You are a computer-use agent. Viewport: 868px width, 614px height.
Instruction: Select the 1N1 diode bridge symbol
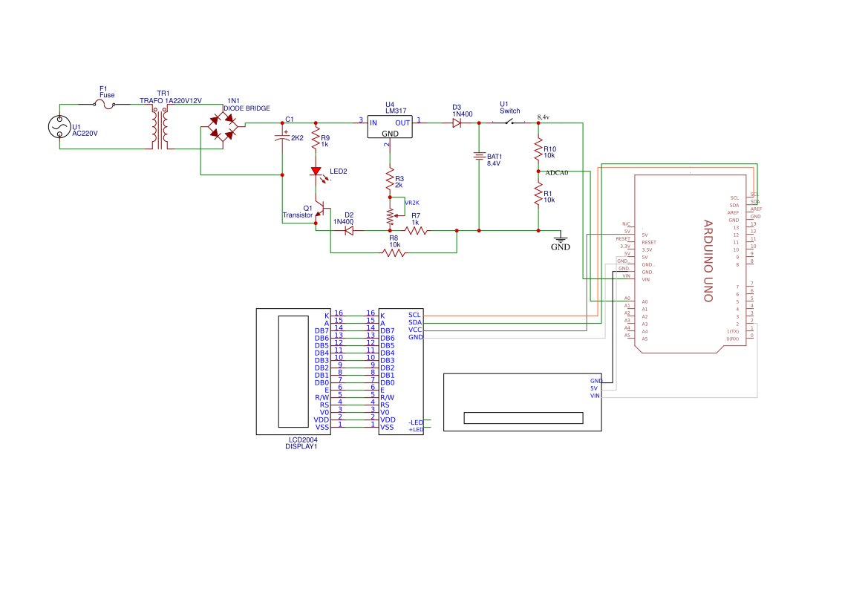pyautogui.click(x=223, y=128)
